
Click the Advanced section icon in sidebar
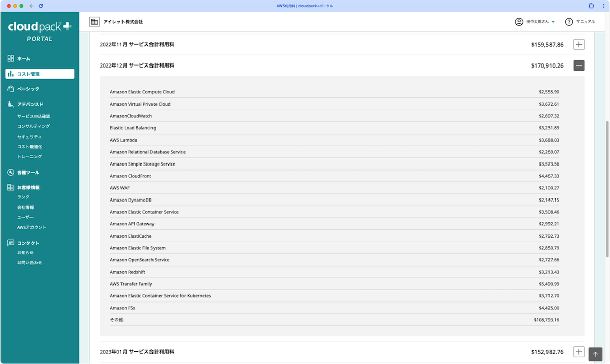11,105
